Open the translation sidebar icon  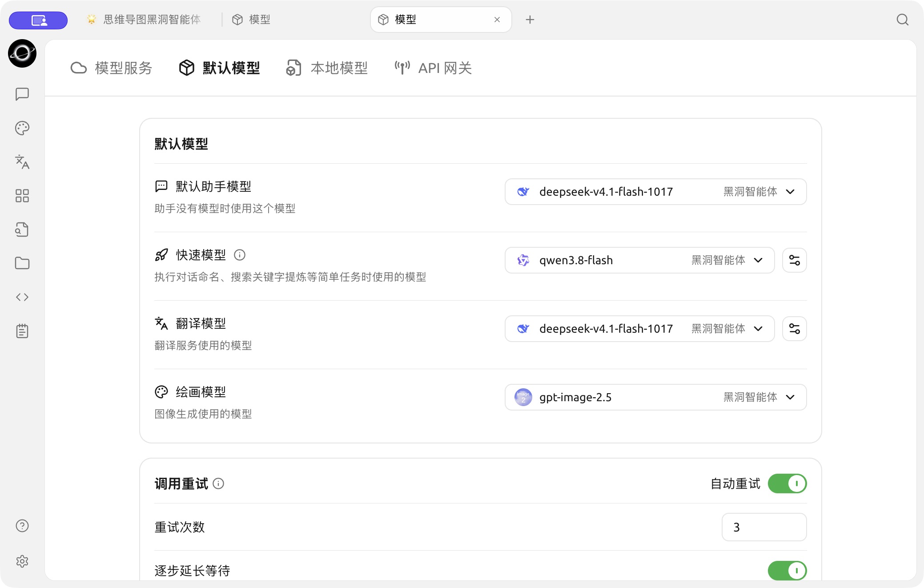(x=22, y=162)
